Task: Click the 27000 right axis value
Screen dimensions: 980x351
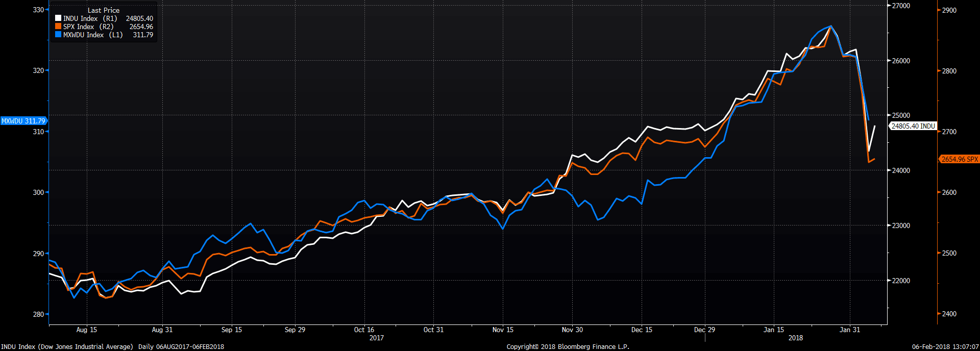Action: coord(901,6)
